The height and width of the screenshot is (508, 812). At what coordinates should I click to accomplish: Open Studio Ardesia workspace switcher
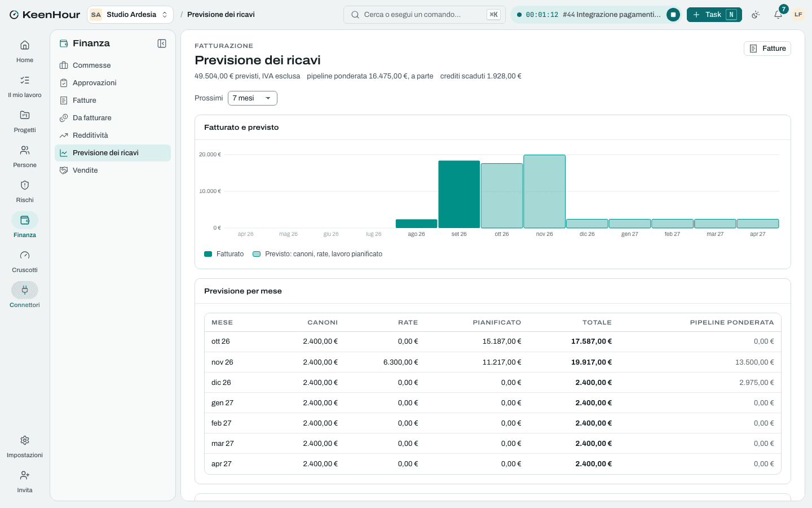pos(130,15)
